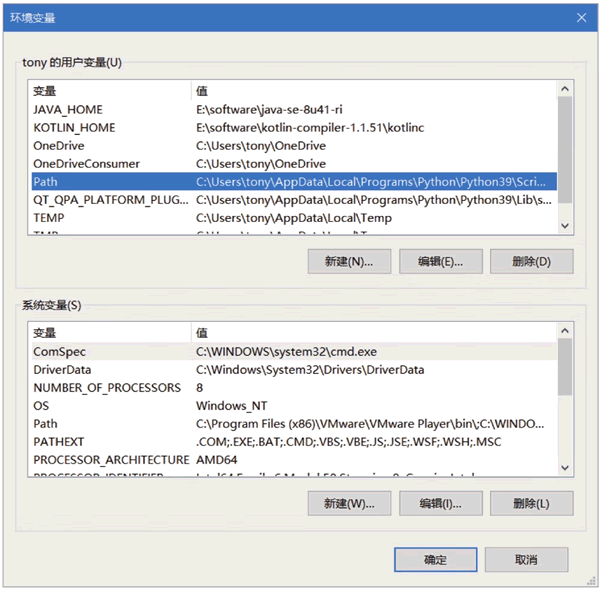Click 变量 column header in user variables list
600x590 pixels.
tap(111, 91)
